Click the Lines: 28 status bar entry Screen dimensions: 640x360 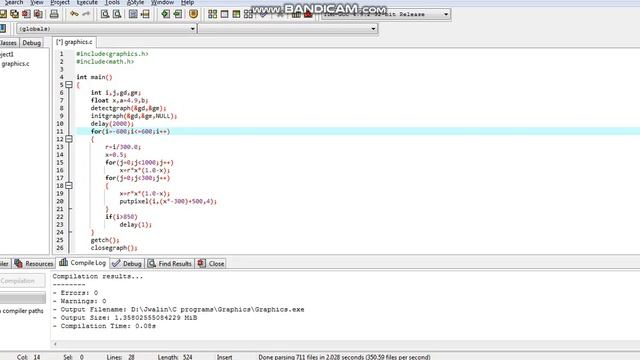120,357
